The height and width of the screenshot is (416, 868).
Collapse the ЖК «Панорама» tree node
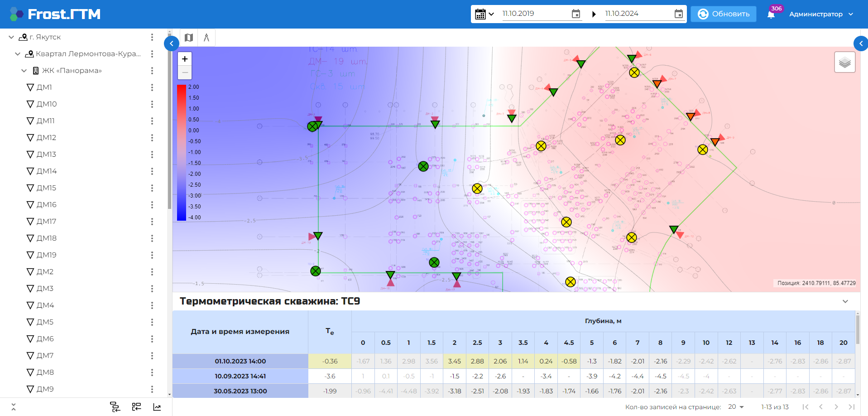point(24,71)
